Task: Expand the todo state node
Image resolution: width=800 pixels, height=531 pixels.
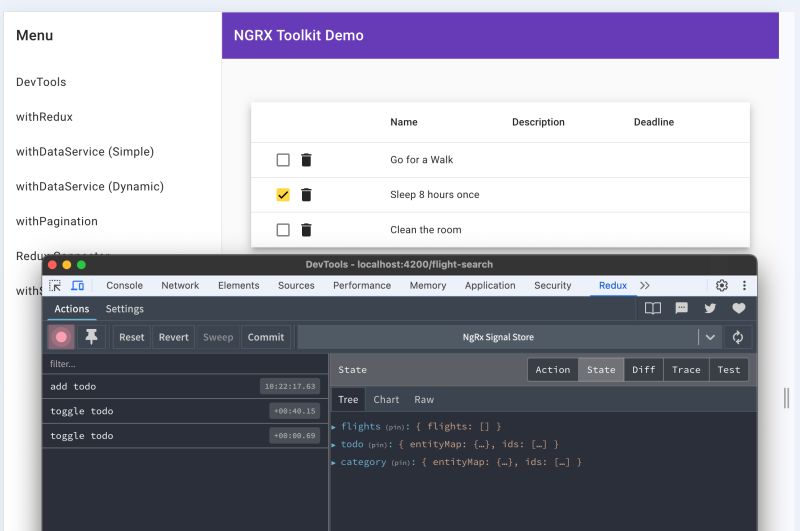Action: point(333,445)
